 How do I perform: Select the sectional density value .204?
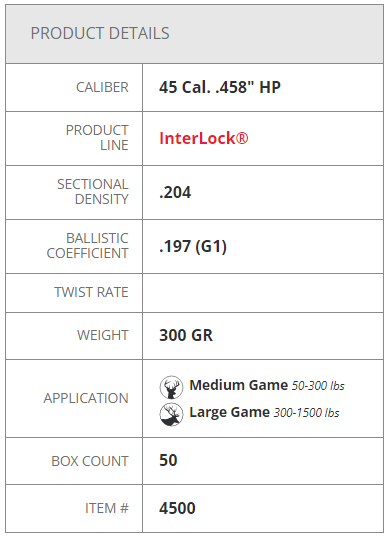pos(175,192)
